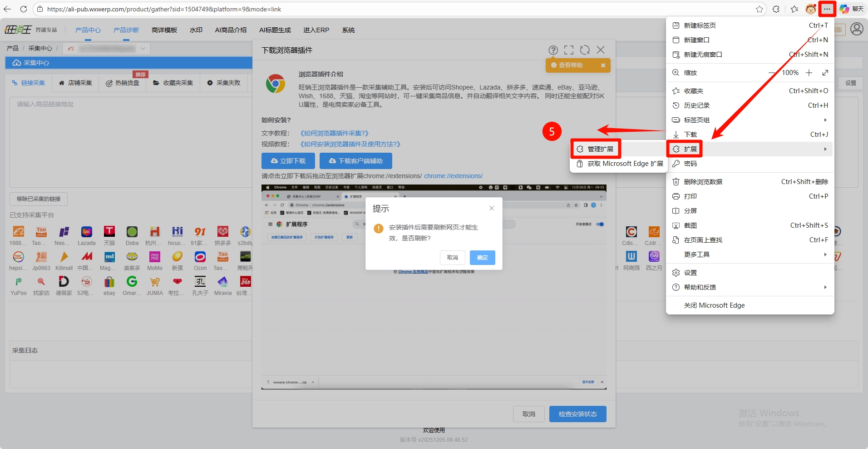The image size is (868, 449).
Task: Click the zoom-in plus button in menu
Action: click(809, 73)
